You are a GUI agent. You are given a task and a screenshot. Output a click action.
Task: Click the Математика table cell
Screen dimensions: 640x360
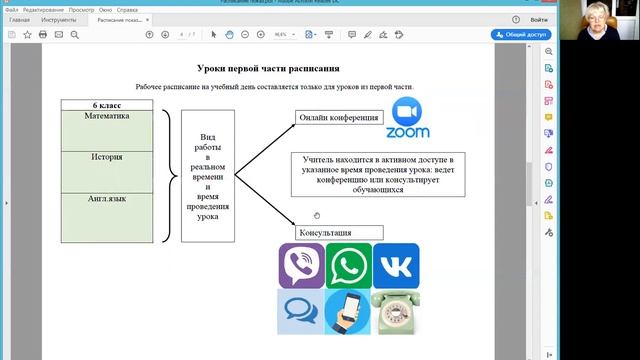107,131
